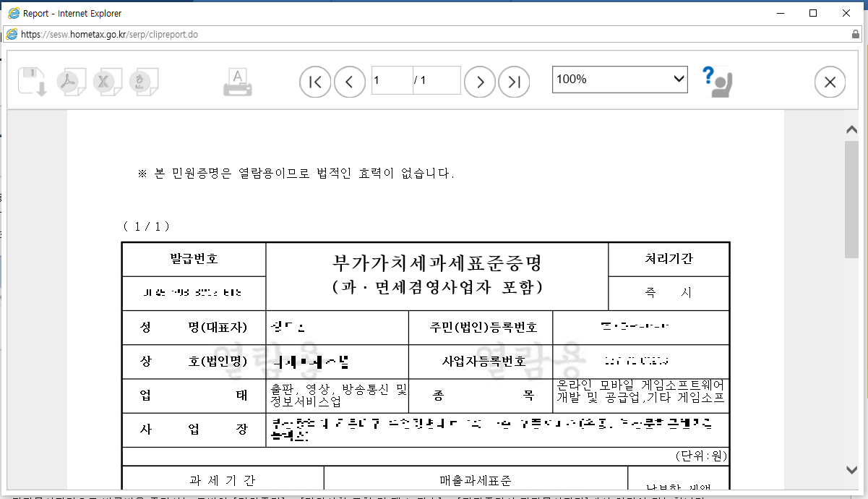Click the 발급번호 header cell
The width and height of the screenshot is (868, 499).
[x=194, y=259]
